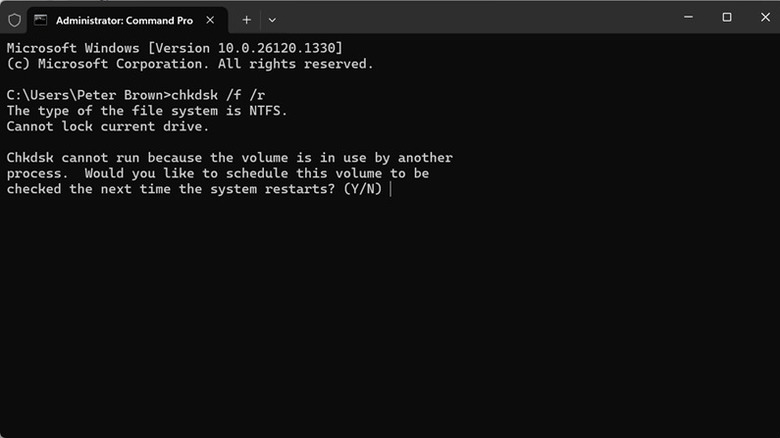Click the administrator shield icon in title bar
This screenshot has width=780, height=438.
[x=14, y=20]
